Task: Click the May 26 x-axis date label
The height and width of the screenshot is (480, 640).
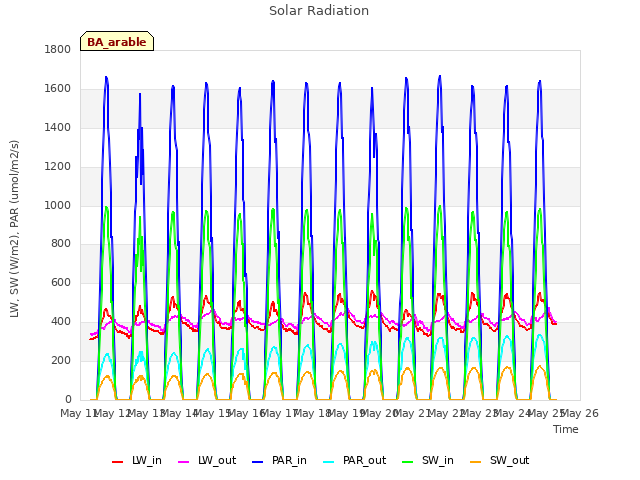Action: click(x=580, y=413)
